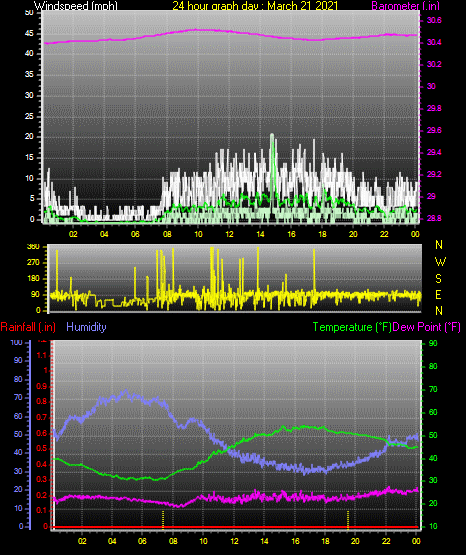The image size is (466, 555).
Task: Click the Dew Point (°F) legend label
Action: coord(426,327)
